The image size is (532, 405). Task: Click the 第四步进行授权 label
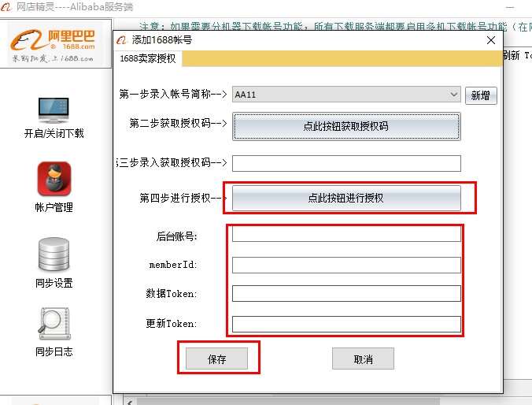click(x=183, y=198)
